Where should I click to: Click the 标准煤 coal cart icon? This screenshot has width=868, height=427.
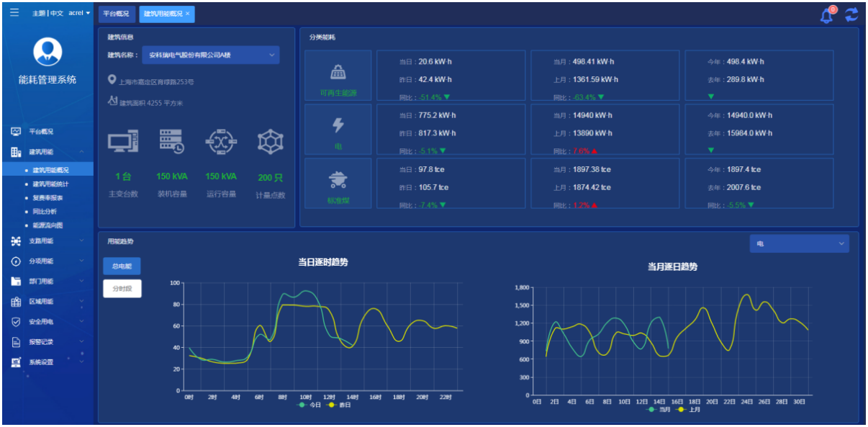338,179
